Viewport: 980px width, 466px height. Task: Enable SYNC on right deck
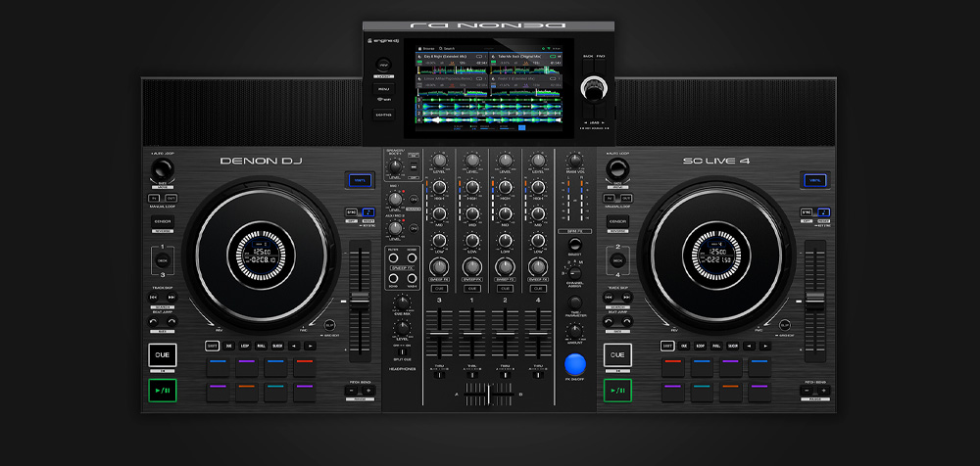[807, 212]
